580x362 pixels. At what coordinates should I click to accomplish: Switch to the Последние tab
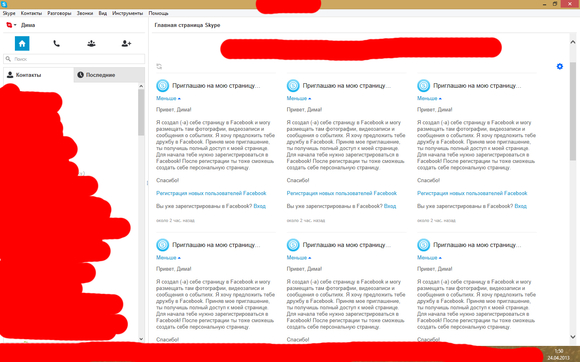(109, 75)
